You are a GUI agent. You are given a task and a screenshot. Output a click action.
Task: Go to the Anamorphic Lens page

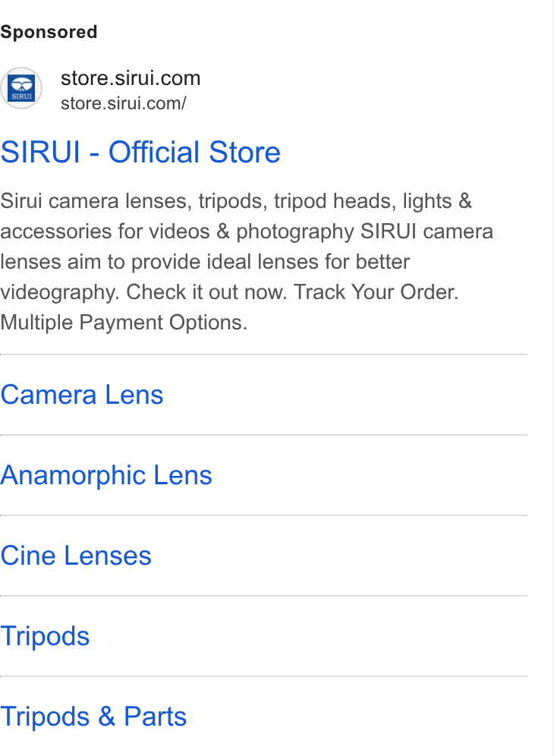tap(106, 476)
